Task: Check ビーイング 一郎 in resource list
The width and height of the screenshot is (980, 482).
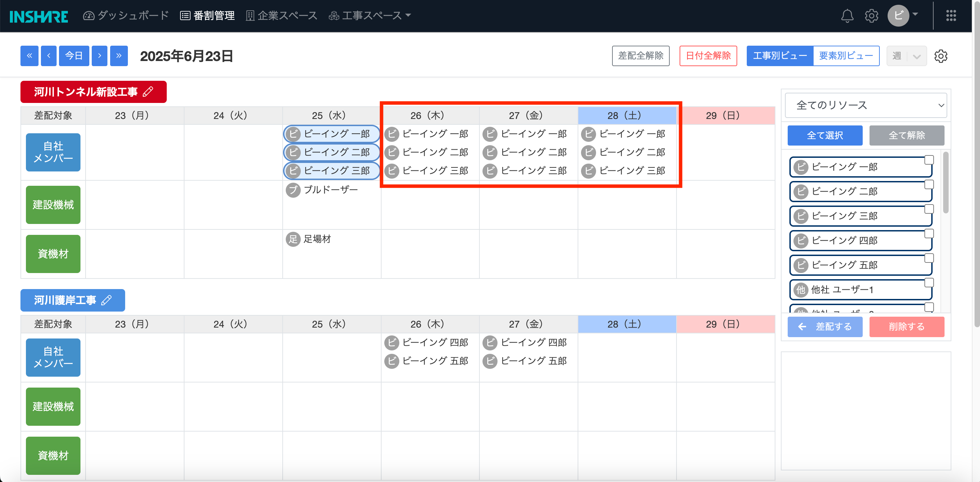Action: click(929, 160)
